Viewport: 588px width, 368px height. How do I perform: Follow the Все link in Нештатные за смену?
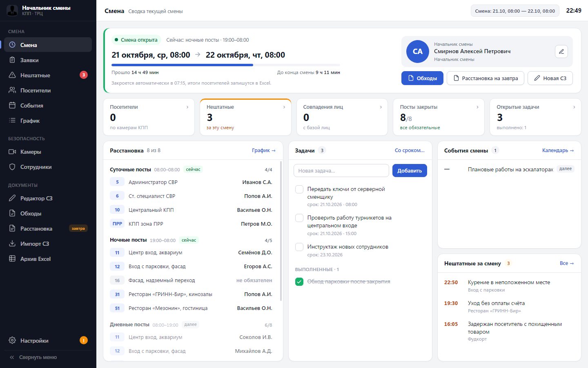pos(567,263)
